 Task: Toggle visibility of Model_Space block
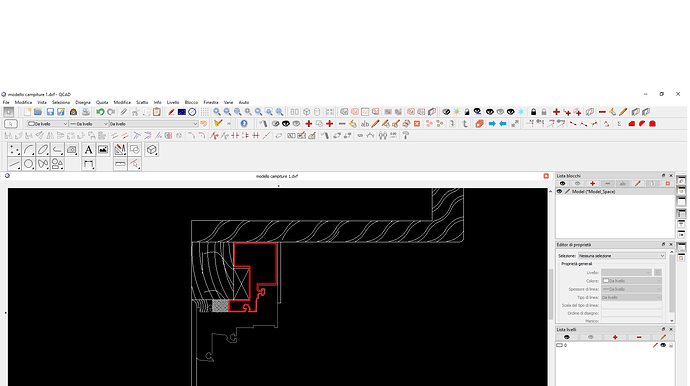click(559, 192)
